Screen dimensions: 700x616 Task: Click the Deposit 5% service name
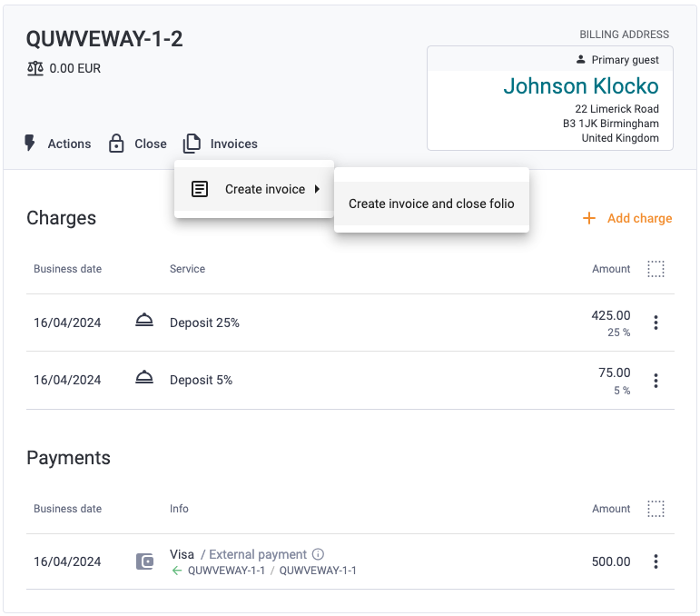pos(201,380)
